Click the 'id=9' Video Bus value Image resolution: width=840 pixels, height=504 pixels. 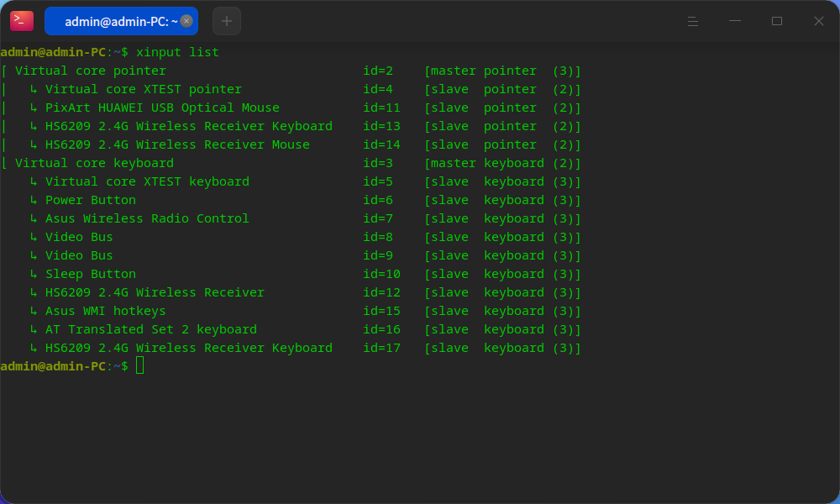(x=378, y=255)
